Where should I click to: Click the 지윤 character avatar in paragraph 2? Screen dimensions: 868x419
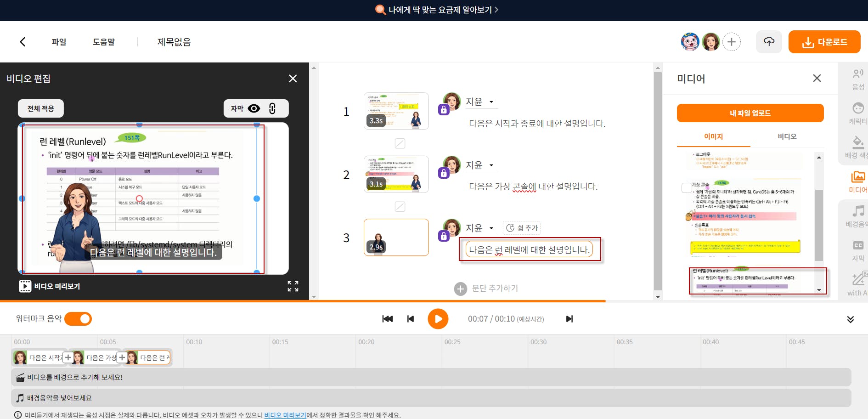tap(452, 164)
